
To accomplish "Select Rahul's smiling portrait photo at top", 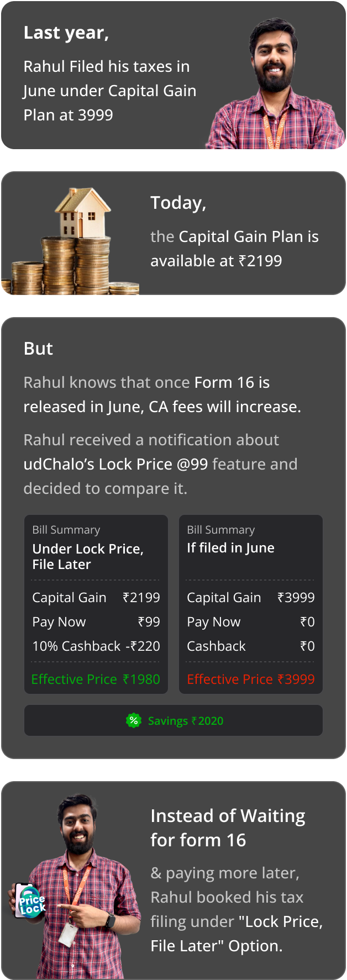I will [x=275, y=83].
